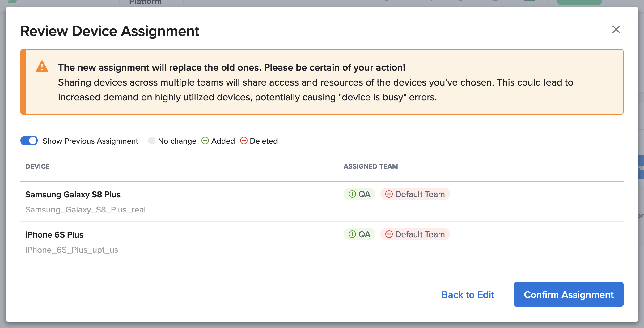Click the green Added legend plus icon
644x328 pixels.
(205, 141)
